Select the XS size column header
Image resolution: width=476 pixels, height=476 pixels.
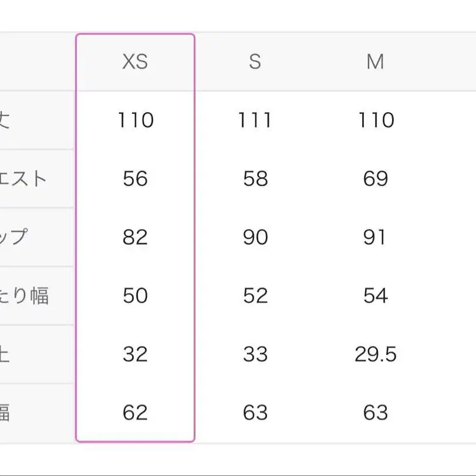pos(135,62)
